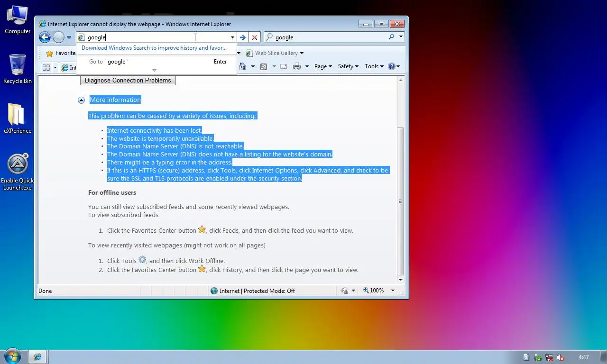
Task: Click the Back navigation arrow
Action: [45, 37]
